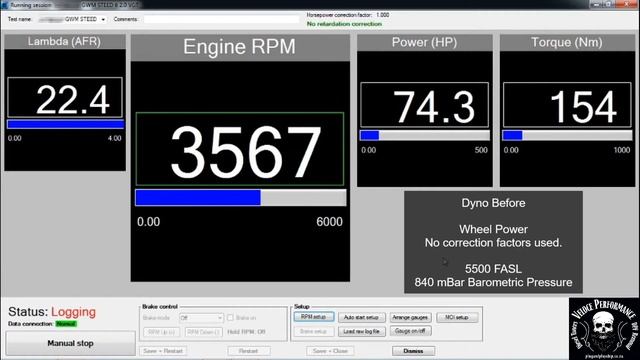Open the Brake mode dropdown
This screenshot has height=360, width=640.
201,318
